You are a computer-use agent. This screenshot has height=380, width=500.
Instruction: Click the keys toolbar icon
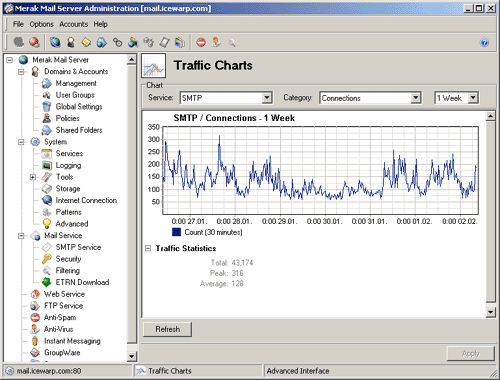click(117, 42)
